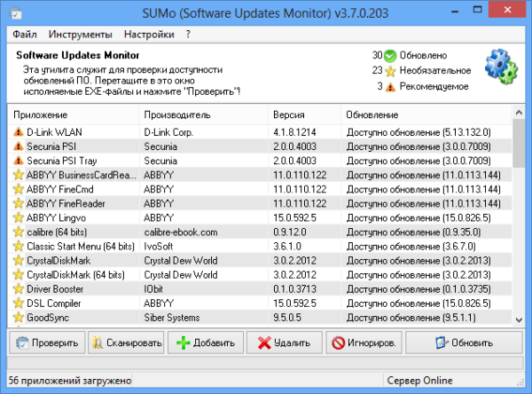This screenshot has width=532, height=394.
Task: Click the green checkmark Обновлено icon
Action: click(x=390, y=56)
